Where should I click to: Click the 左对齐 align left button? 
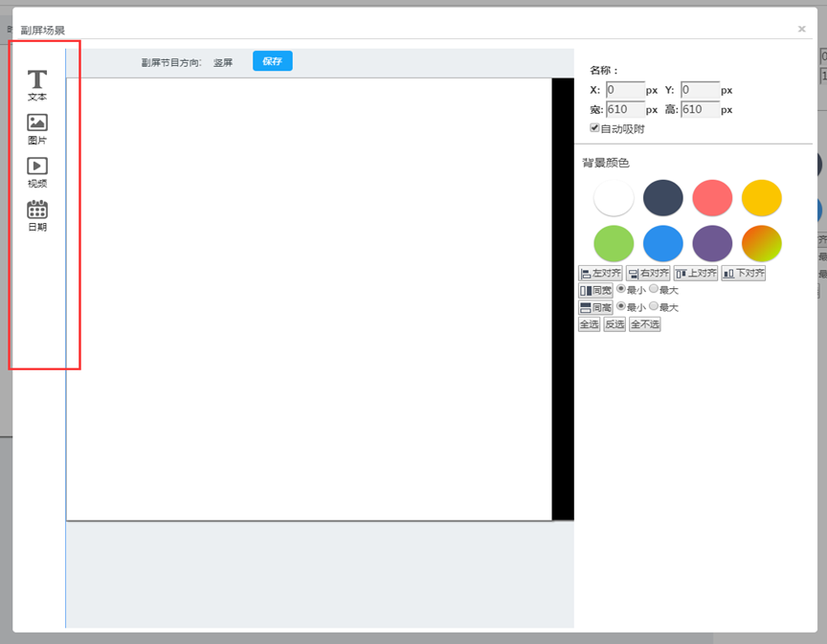click(600, 274)
